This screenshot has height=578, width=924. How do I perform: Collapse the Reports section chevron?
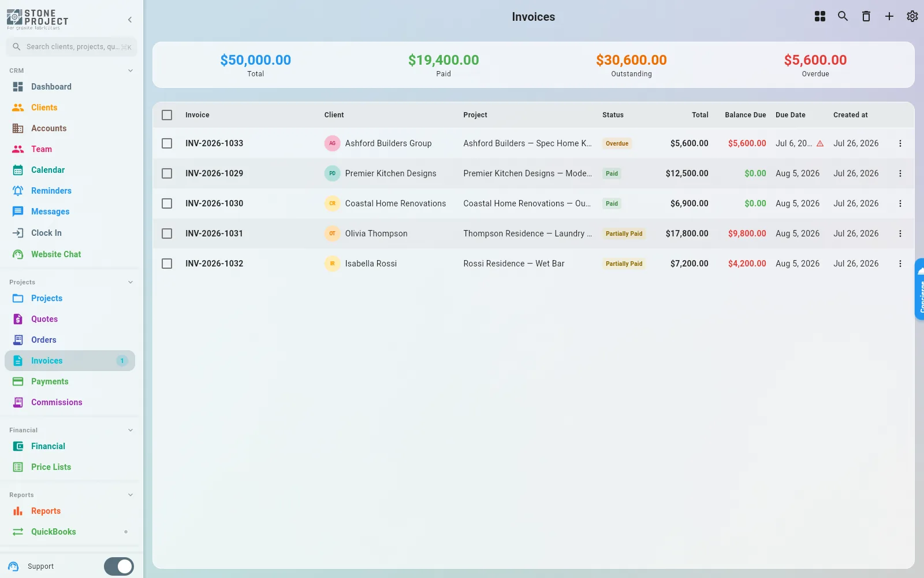tap(131, 495)
